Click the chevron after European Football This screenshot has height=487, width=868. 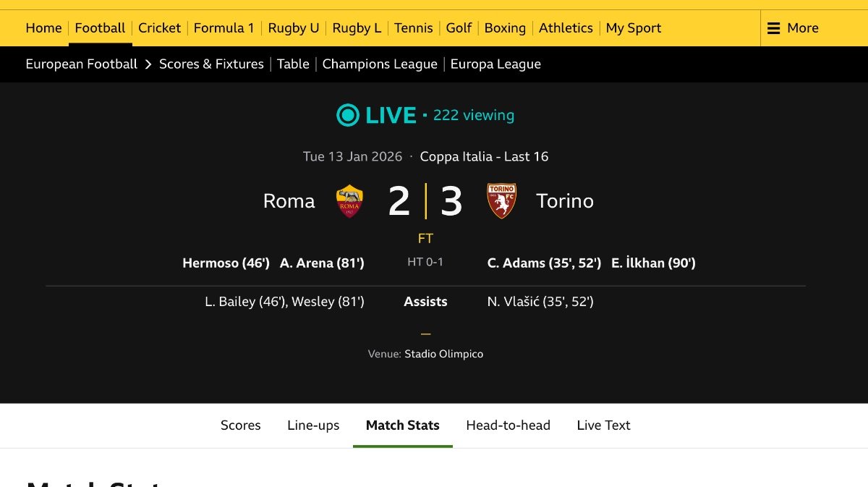click(x=148, y=64)
